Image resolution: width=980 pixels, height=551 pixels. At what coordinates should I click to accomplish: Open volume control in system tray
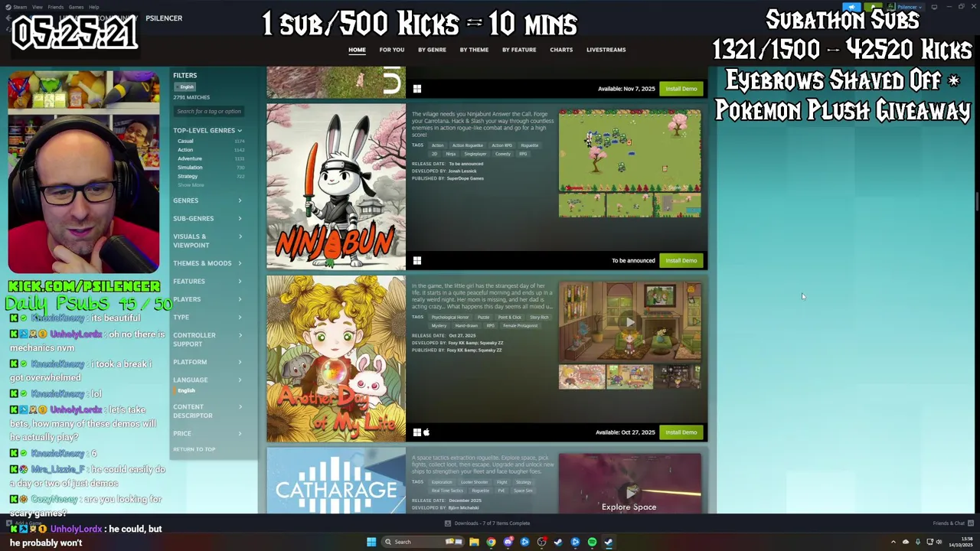939,542
